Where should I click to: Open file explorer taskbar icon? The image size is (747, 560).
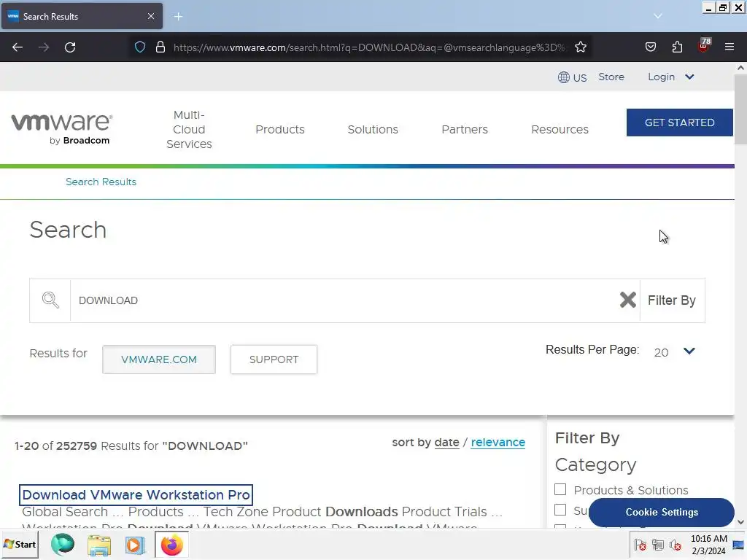tap(99, 545)
